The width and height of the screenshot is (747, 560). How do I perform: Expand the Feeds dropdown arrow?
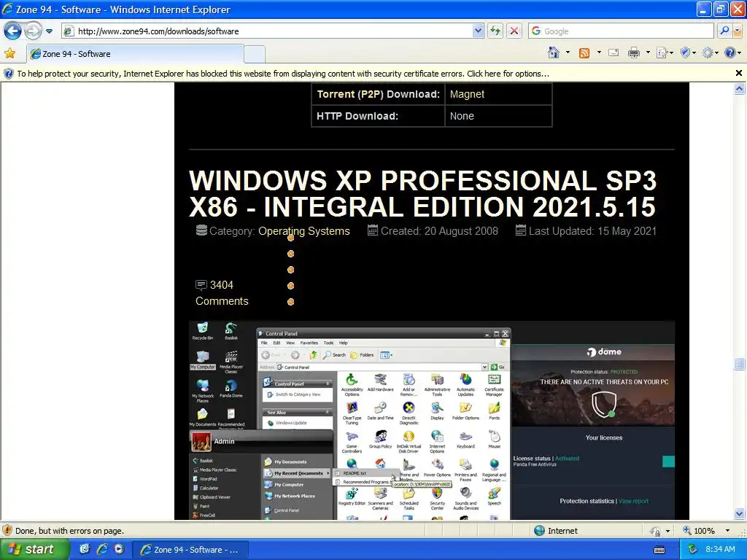pyautogui.click(x=599, y=52)
